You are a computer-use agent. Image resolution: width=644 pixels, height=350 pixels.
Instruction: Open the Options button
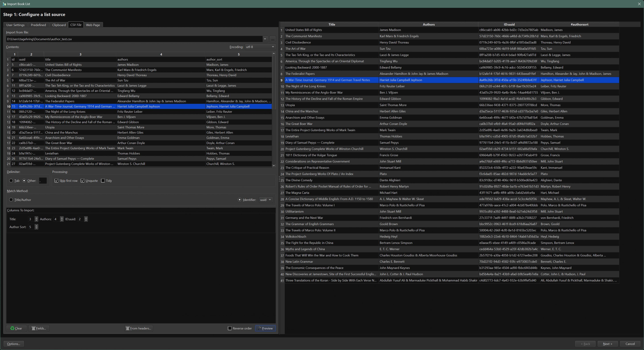(14, 344)
